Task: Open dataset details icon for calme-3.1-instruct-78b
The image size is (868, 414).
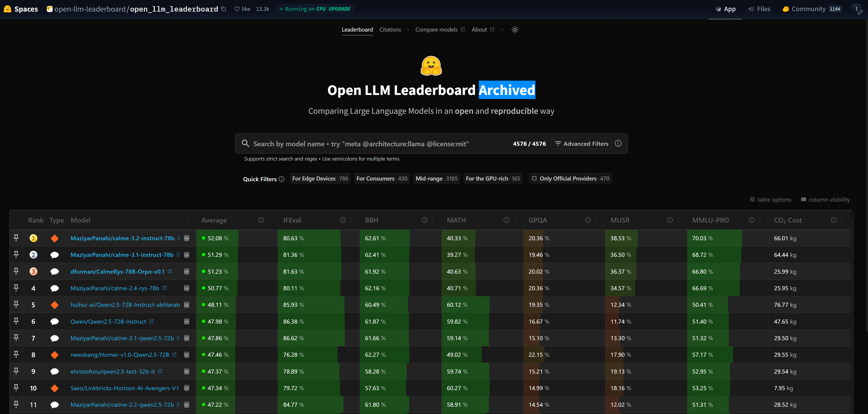Action: [186, 255]
